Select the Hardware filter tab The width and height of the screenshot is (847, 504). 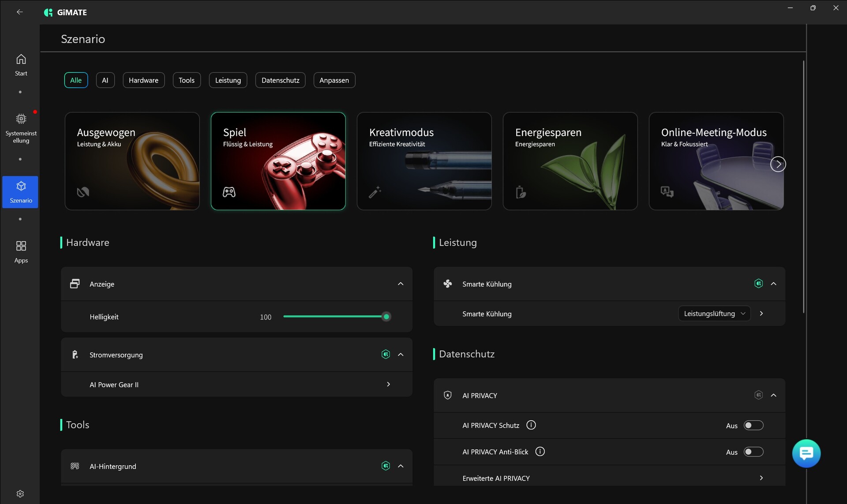click(143, 80)
